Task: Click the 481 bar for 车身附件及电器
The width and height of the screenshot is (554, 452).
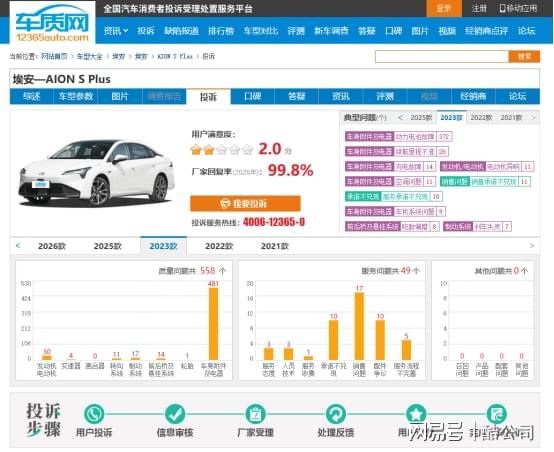Action: click(213, 323)
